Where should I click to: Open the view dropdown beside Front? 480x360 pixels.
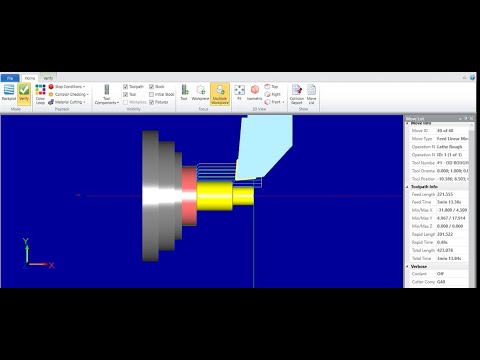[283, 102]
